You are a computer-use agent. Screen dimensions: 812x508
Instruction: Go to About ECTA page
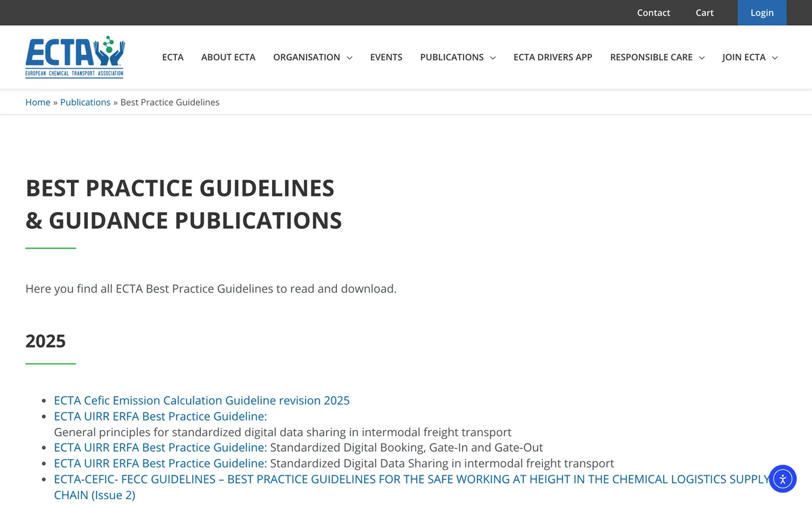pyautogui.click(x=228, y=58)
